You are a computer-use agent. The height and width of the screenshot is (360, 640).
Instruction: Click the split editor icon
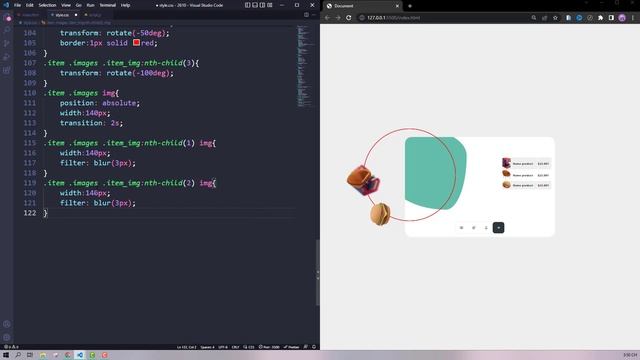(x=306, y=15)
